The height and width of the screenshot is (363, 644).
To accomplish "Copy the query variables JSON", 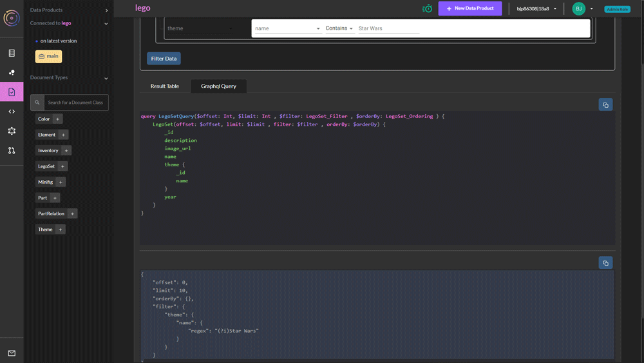I will (605, 262).
